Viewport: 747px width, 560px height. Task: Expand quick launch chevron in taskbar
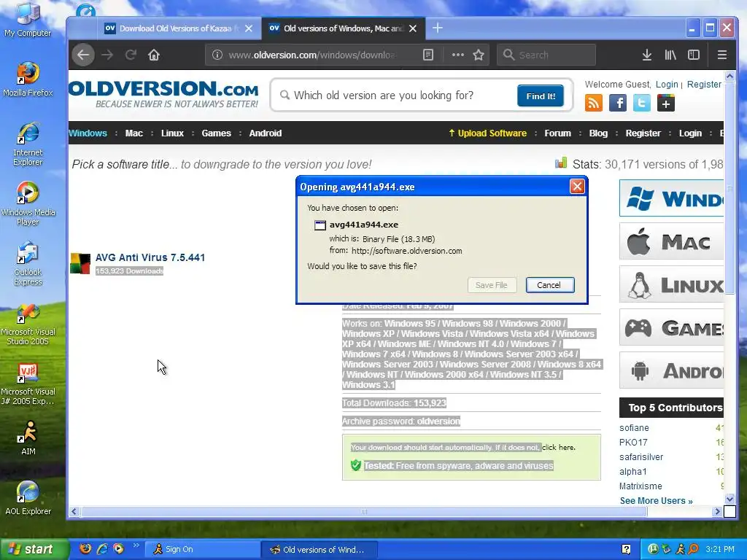tap(136, 545)
